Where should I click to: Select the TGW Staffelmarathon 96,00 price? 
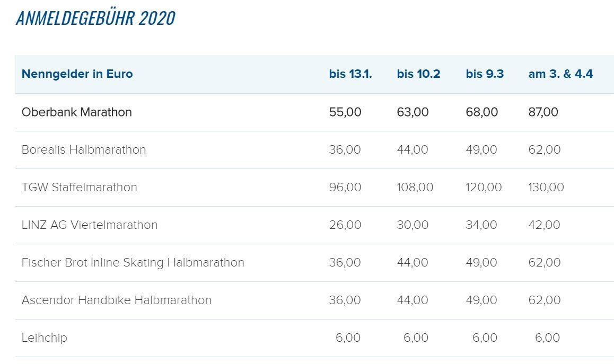[x=345, y=188]
